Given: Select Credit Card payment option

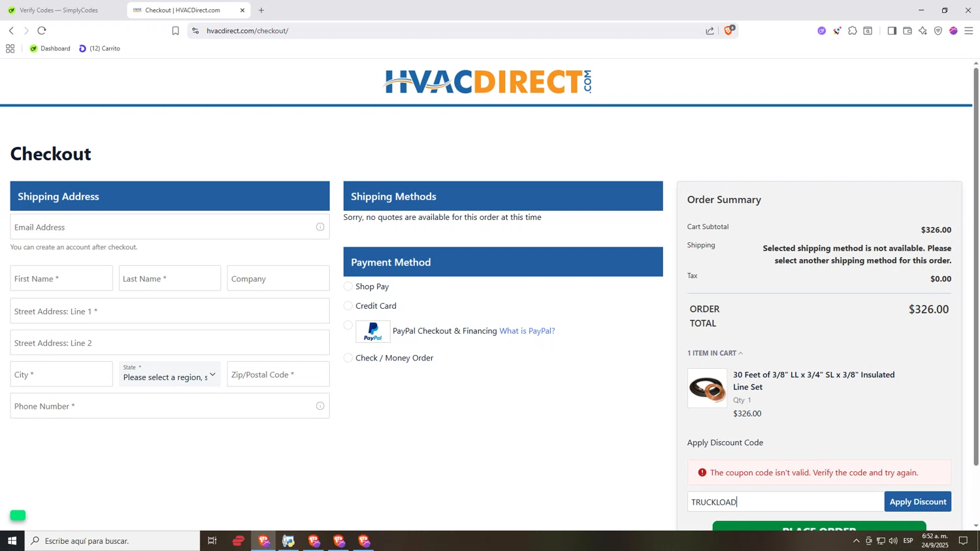Looking at the screenshot, I should [x=348, y=306].
